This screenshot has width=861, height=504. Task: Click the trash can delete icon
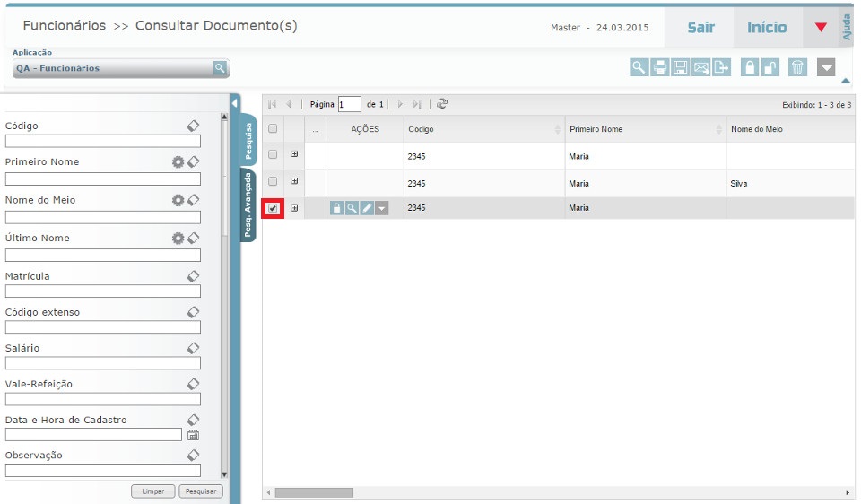click(x=797, y=67)
